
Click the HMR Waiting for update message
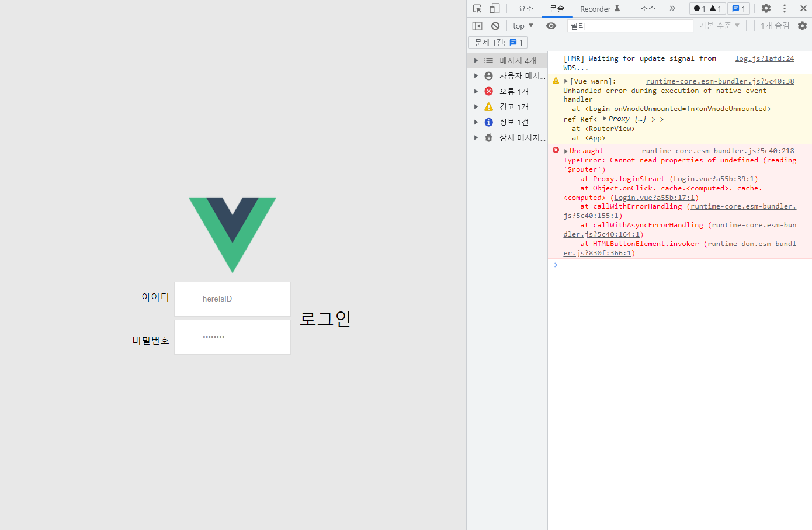point(640,63)
